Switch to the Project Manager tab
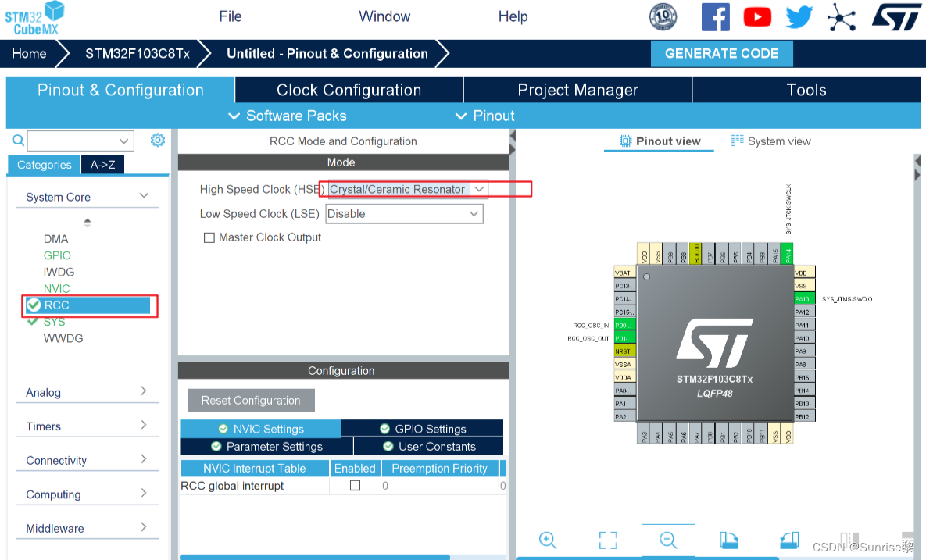The height and width of the screenshot is (560, 926). pos(577,90)
